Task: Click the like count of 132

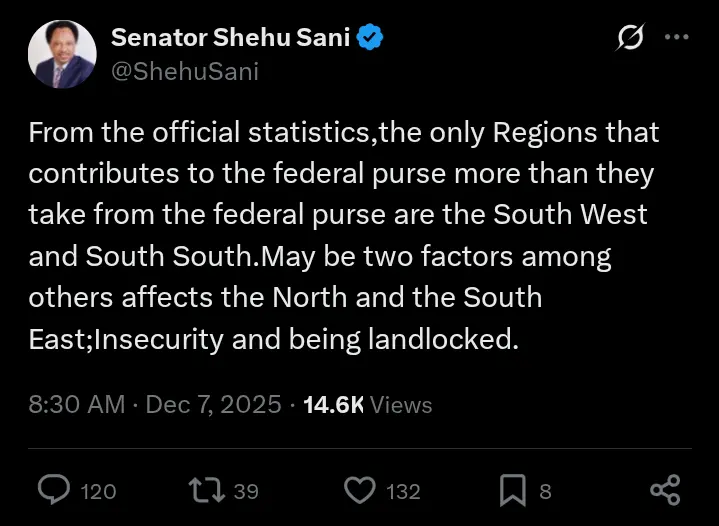Action: pos(403,491)
